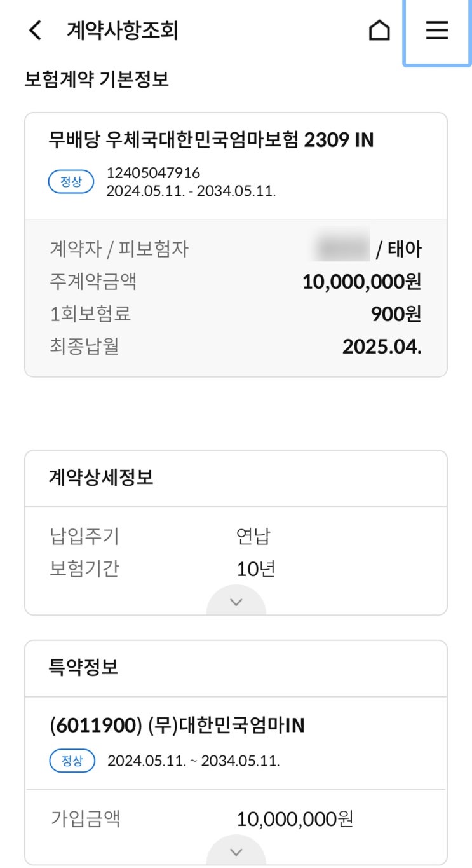Expand the 계약상세정보 section chevron
472x868 pixels.
coord(236,602)
